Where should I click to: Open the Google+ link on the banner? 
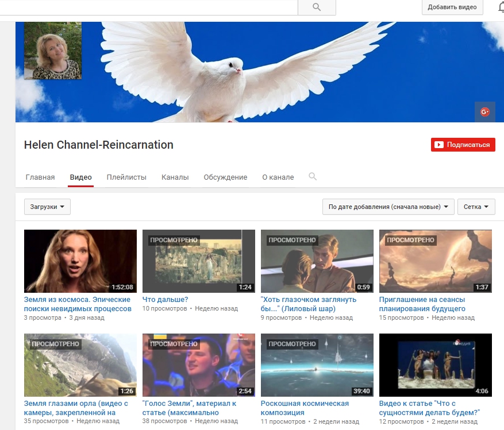pyautogui.click(x=484, y=112)
